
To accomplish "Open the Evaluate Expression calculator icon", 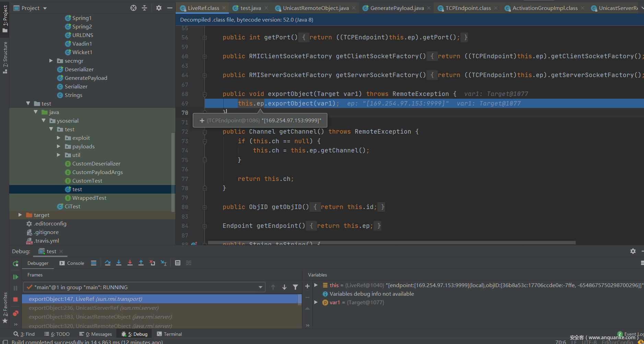I will 178,263.
